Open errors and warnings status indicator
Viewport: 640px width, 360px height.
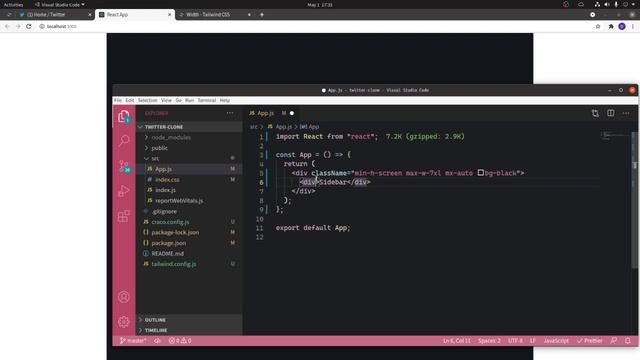point(180,340)
